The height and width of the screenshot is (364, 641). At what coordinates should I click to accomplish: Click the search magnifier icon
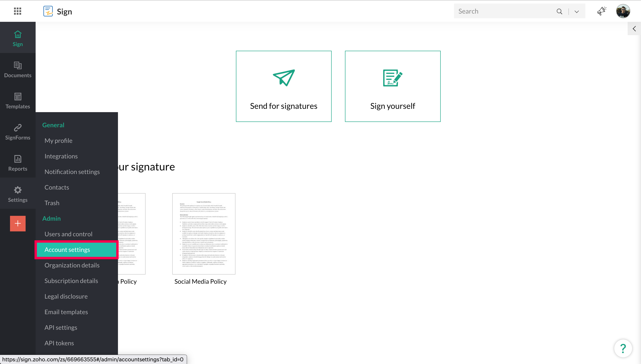[559, 11]
